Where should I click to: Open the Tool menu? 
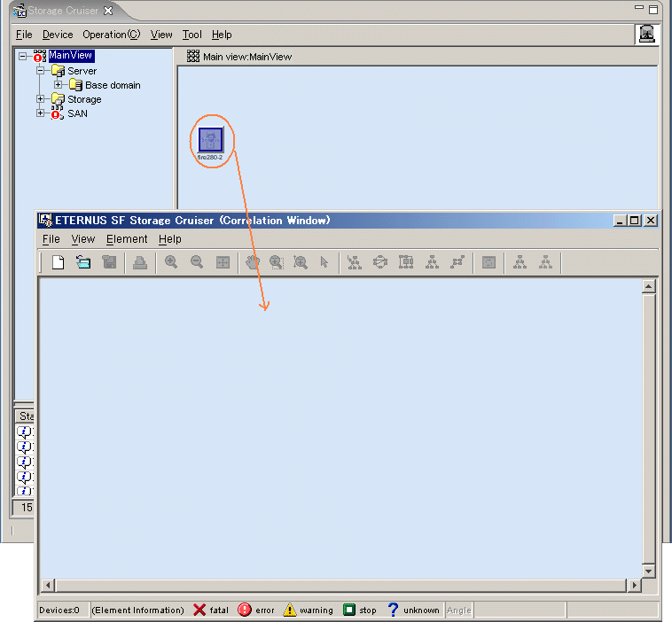(191, 35)
